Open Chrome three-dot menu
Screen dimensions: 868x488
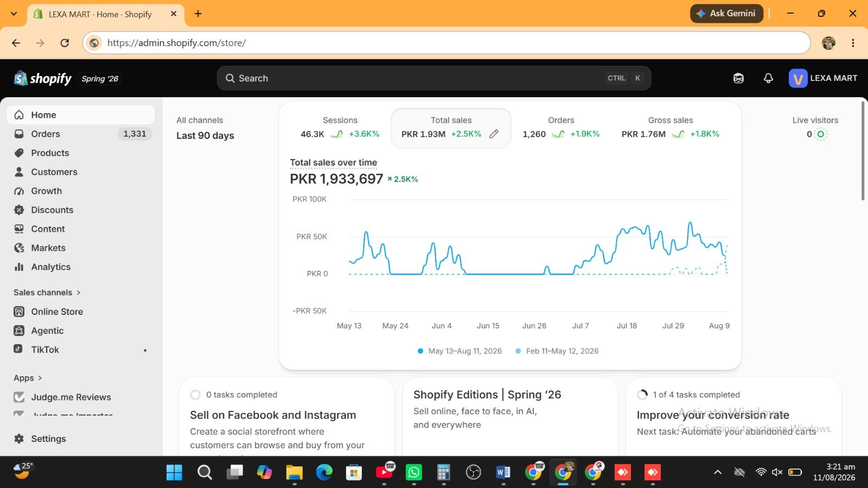click(x=853, y=43)
